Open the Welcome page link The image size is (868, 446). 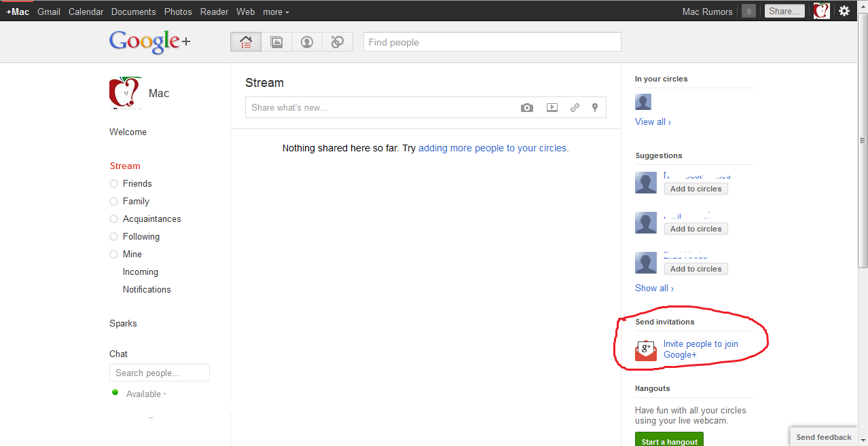click(x=128, y=132)
